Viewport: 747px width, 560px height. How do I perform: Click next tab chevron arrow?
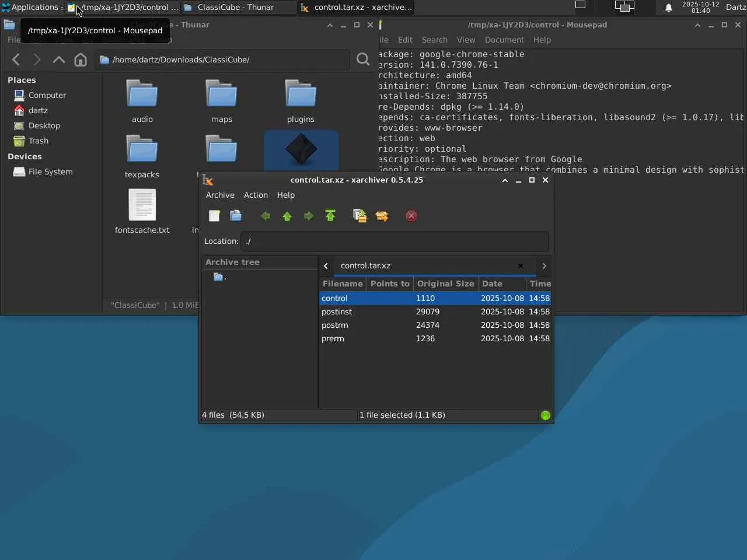point(544,265)
